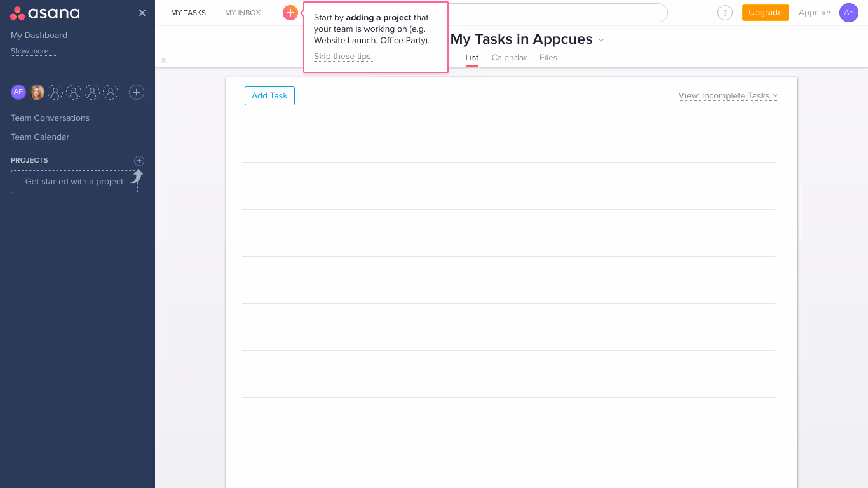This screenshot has height=488, width=868.
Task: Focus the search field in the top bar
Action: [x=558, y=13]
